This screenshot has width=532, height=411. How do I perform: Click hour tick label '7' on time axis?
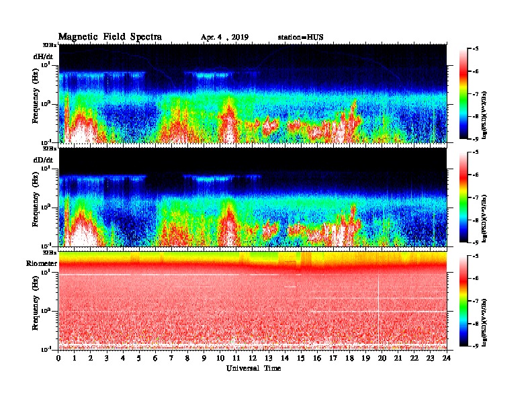click(172, 359)
